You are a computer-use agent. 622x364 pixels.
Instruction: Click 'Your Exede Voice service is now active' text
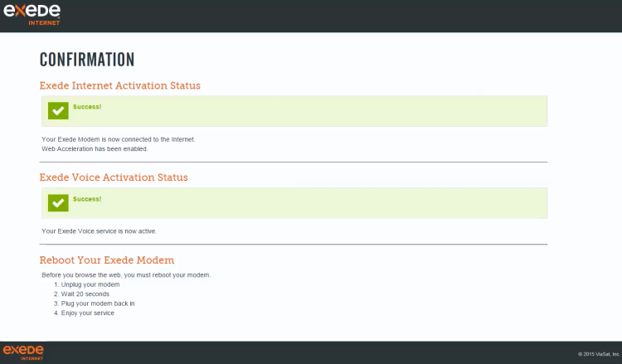coord(100,231)
